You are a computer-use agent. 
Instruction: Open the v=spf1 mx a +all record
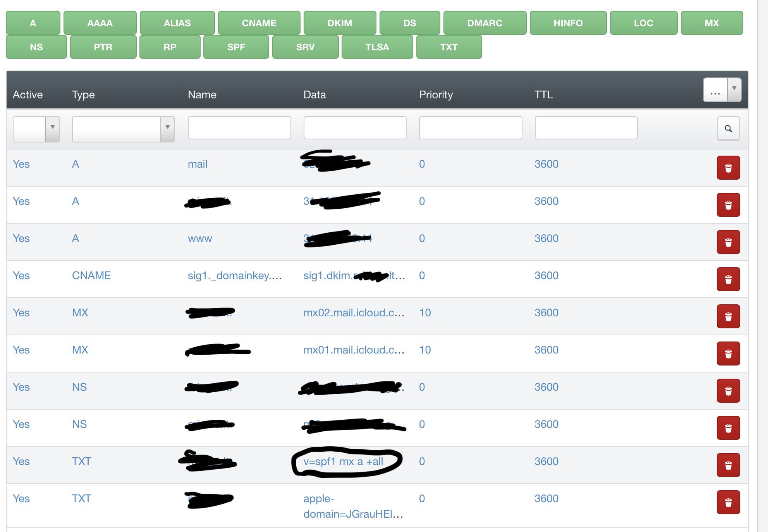tap(343, 462)
